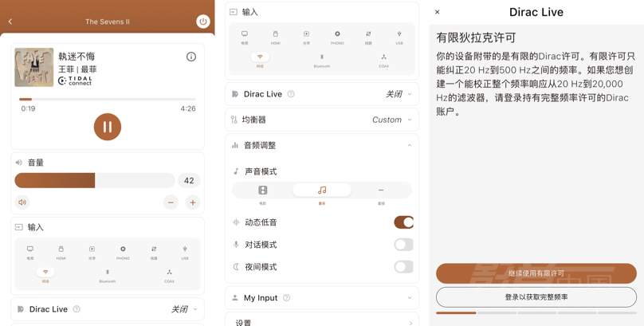Select the 直接 direct sound mode

[x=381, y=190]
